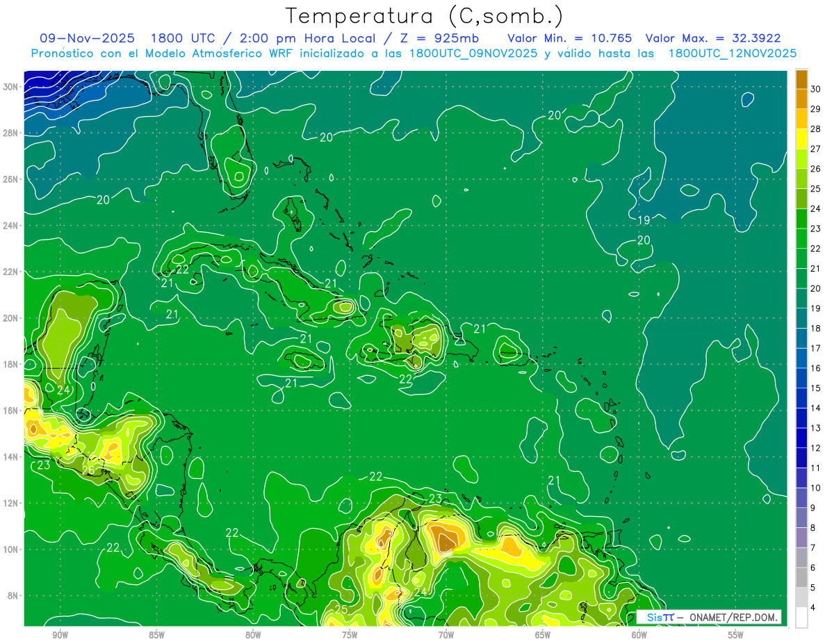Click the brown top segment of the colorbar
834x644 pixels.
pyautogui.click(x=801, y=79)
